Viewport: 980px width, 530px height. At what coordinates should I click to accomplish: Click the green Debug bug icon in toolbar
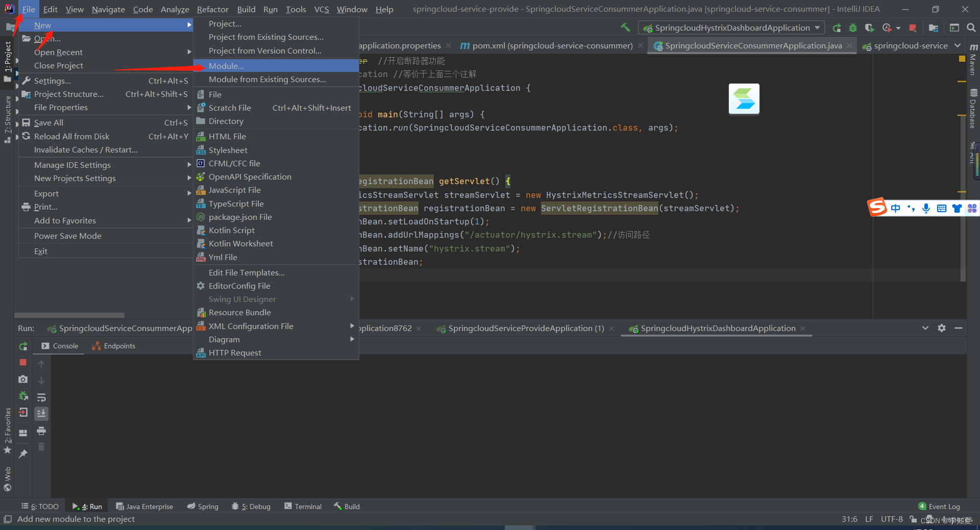tap(853, 28)
